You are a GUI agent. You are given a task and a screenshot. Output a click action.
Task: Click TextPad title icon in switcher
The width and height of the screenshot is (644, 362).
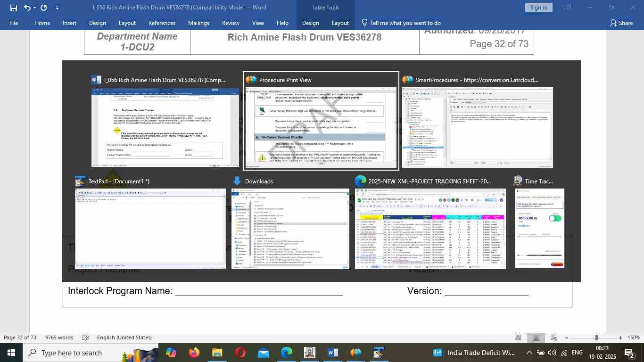tap(80, 181)
